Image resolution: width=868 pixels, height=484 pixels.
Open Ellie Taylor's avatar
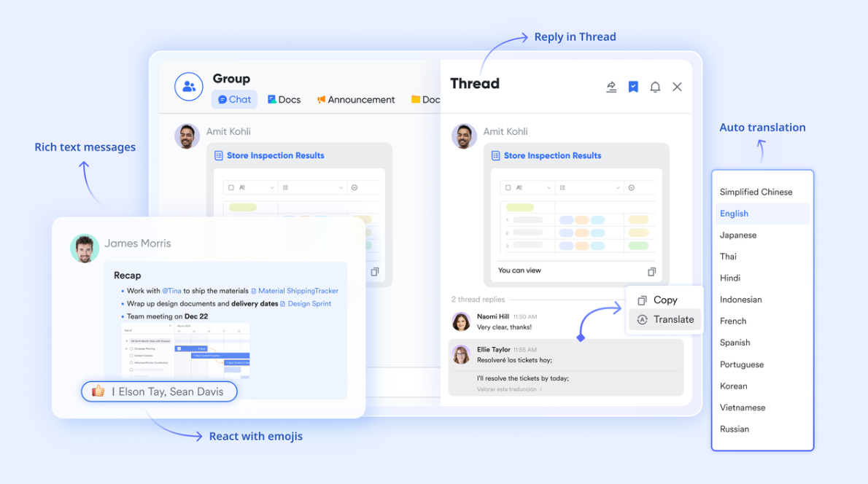pyautogui.click(x=460, y=354)
